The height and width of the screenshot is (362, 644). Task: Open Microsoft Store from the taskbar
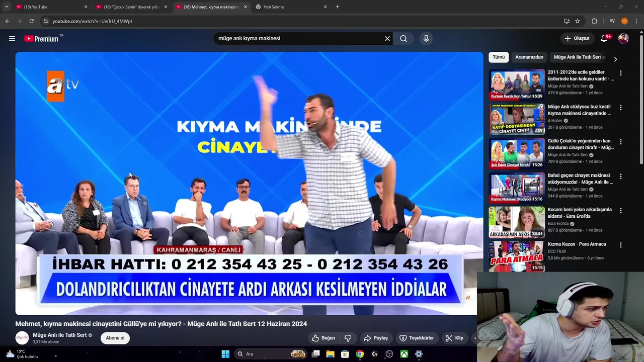pos(345,354)
